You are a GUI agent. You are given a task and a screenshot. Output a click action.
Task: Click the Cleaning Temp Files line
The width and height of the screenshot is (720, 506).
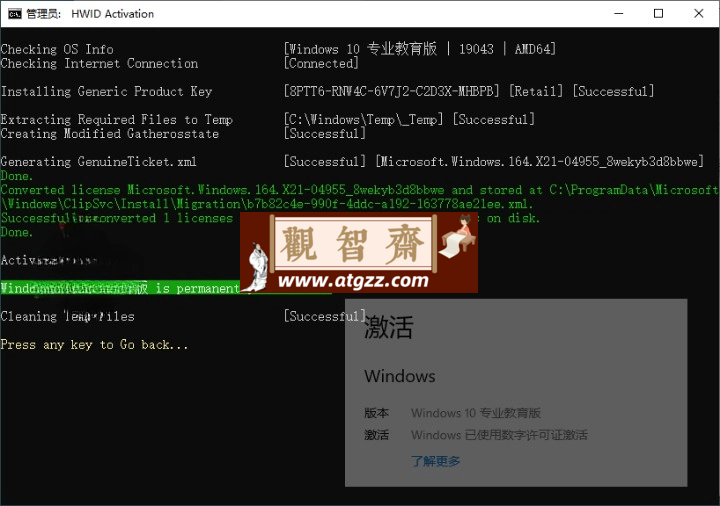tap(68, 316)
